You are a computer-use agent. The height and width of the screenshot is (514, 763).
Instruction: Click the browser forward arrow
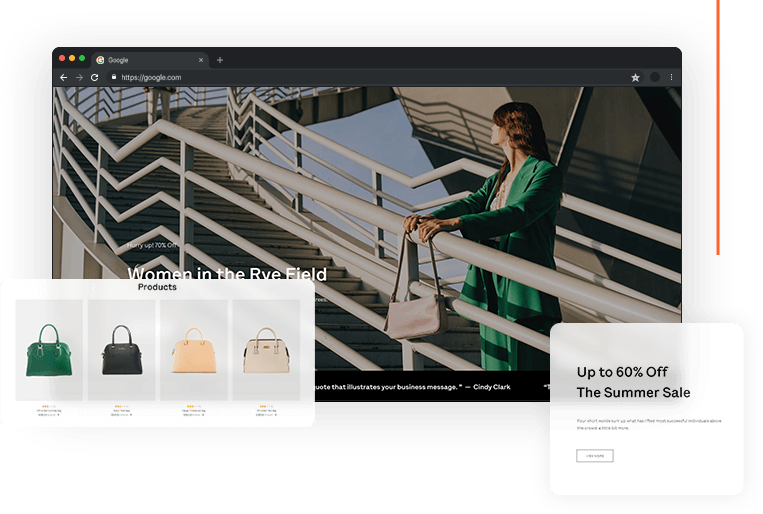tap(79, 77)
